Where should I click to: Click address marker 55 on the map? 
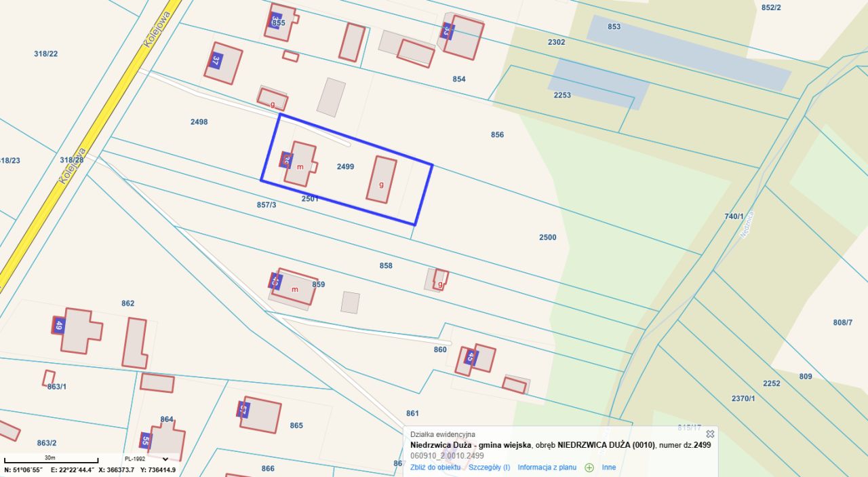coord(145,440)
